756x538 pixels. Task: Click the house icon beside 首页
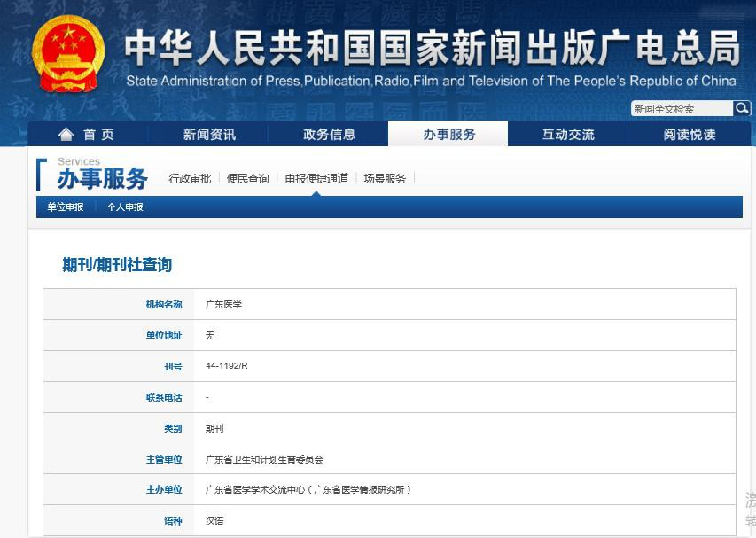(x=66, y=134)
